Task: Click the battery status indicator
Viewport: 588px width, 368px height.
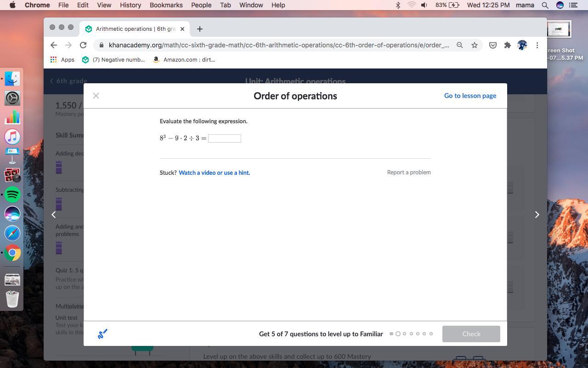Action: coord(447,5)
